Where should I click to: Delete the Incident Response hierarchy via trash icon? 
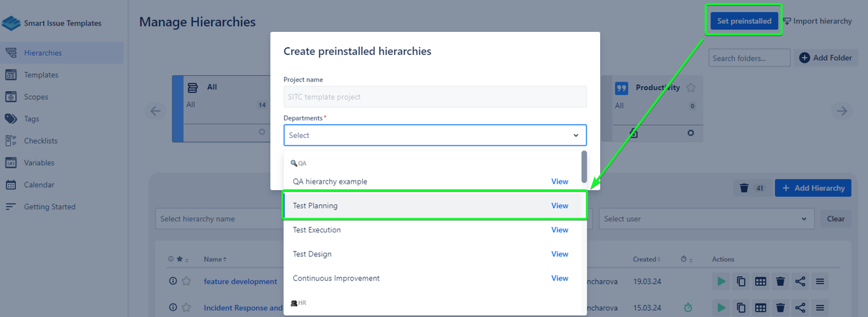pos(780,307)
